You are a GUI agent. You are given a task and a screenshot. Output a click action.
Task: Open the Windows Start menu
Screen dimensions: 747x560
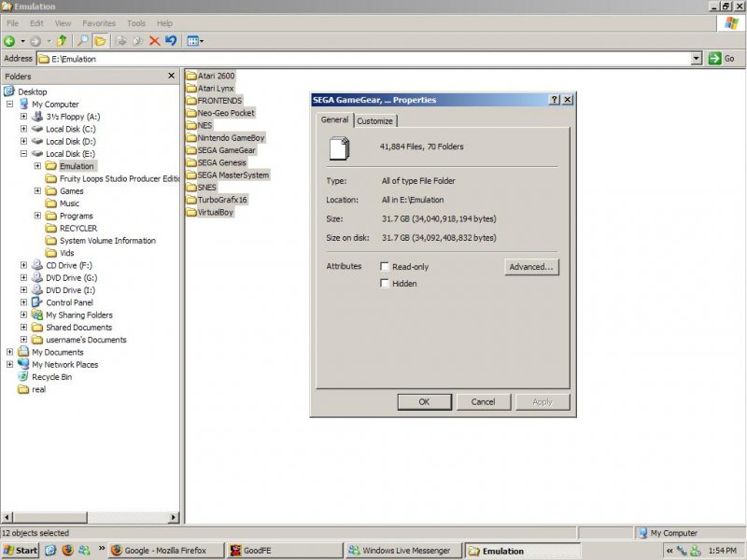point(20,551)
